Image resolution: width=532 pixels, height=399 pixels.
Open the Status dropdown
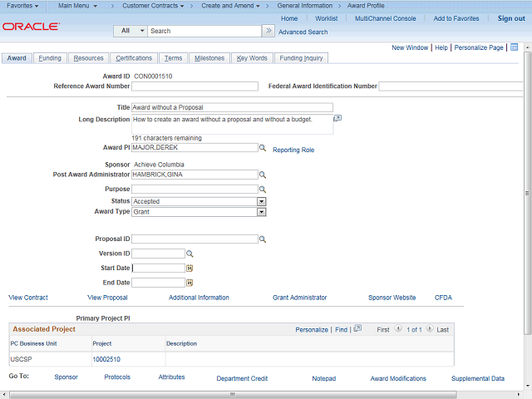[x=261, y=201]
